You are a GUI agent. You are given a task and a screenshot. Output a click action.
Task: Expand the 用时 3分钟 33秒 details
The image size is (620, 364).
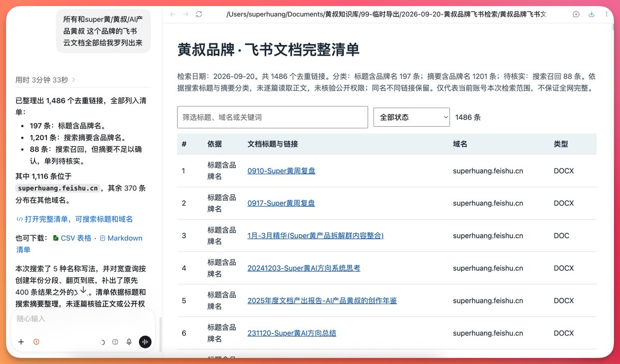45,80
